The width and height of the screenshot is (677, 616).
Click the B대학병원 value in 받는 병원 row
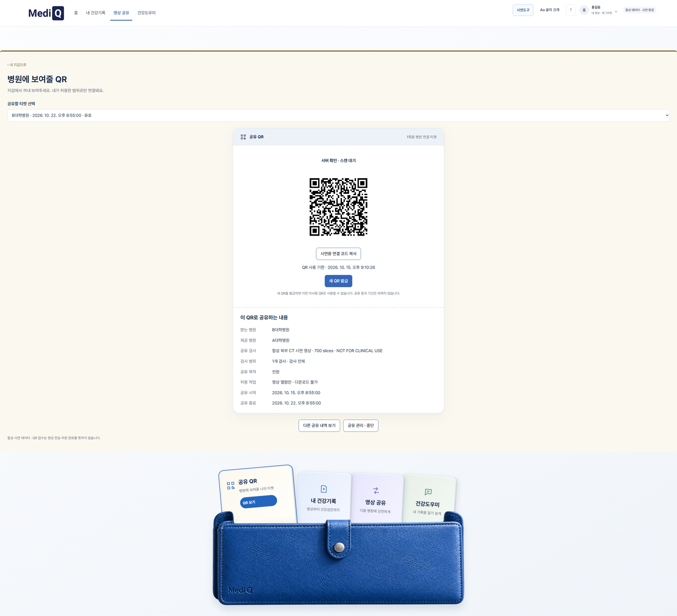(281, 330)
